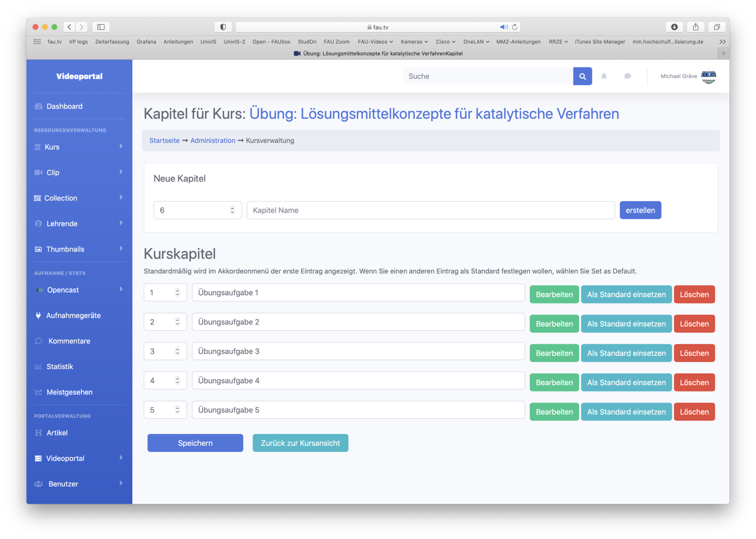Change order stepper for Übungsaufgabe 1
Image resolution: width=756 pixels, height=539 pixels.
coord(177,292)
